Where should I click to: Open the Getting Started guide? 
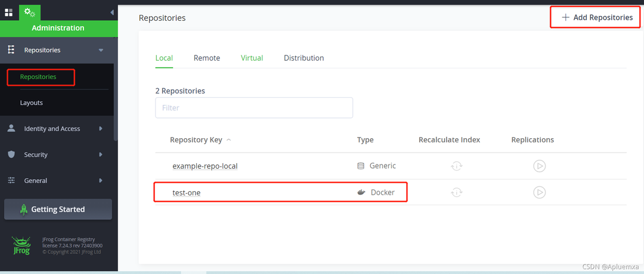[x=58, y=209]
